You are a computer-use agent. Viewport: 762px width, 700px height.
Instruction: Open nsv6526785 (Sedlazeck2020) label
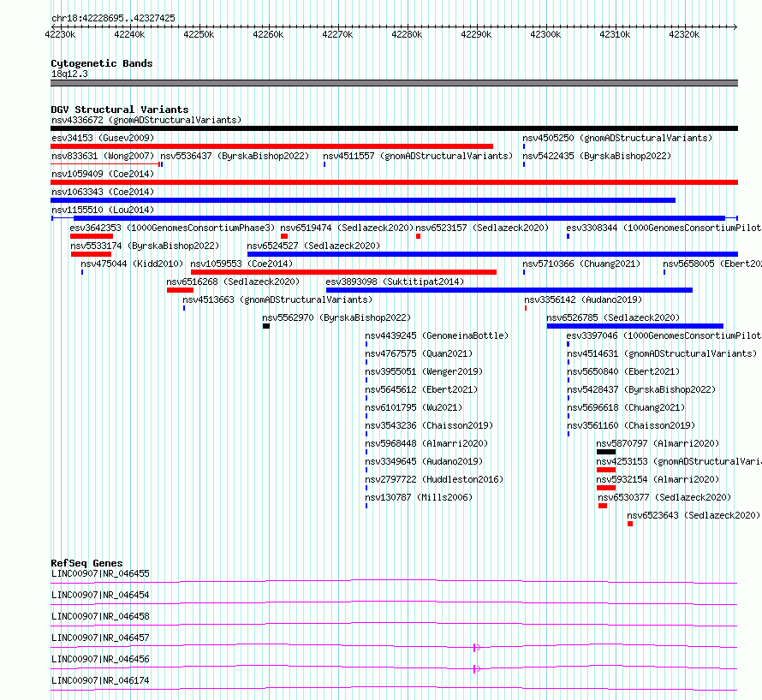pos(613,317)
